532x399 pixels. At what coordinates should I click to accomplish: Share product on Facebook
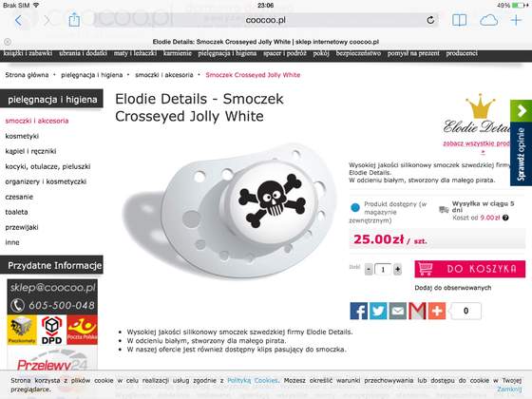tap(359, 311)
